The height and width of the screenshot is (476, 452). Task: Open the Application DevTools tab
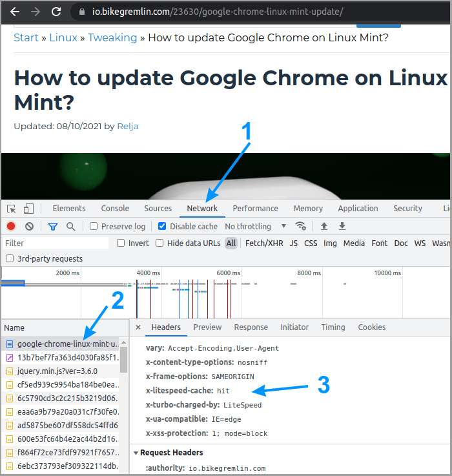tap(358, 208)
